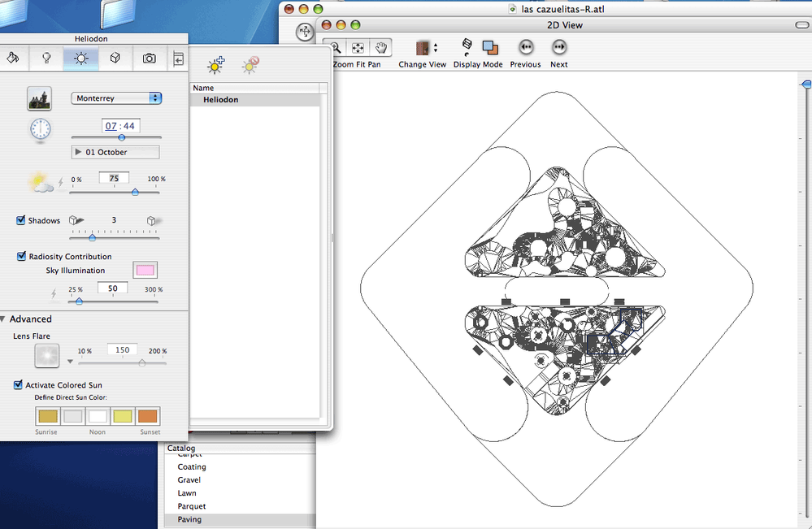This screenshot has width=812, height=529.
Task: Uncheck Radiosity Contribution
Action: click(21, 256)
